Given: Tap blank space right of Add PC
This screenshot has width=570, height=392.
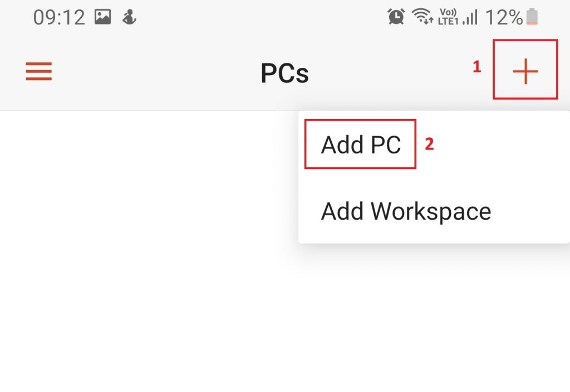Looking at the screenshot, I should (501, 145).
